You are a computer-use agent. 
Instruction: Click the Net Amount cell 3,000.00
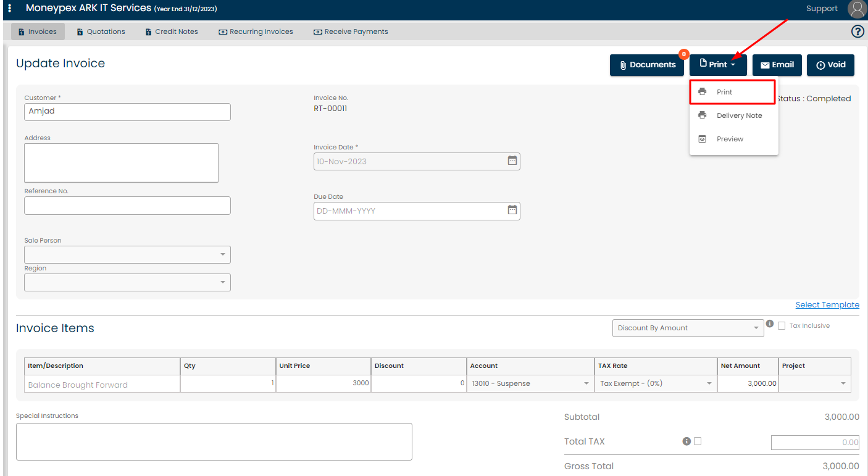click(748, 383)
